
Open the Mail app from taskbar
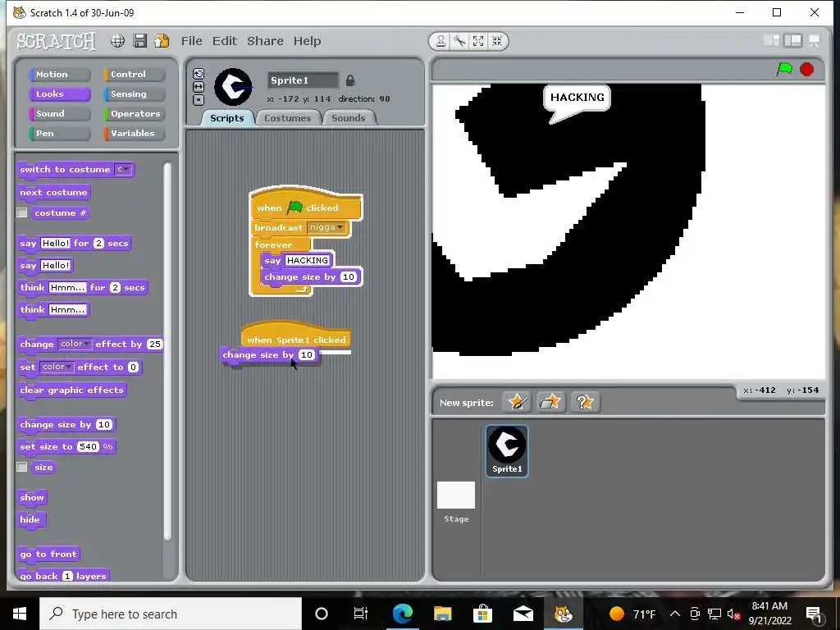pos(523,614)
